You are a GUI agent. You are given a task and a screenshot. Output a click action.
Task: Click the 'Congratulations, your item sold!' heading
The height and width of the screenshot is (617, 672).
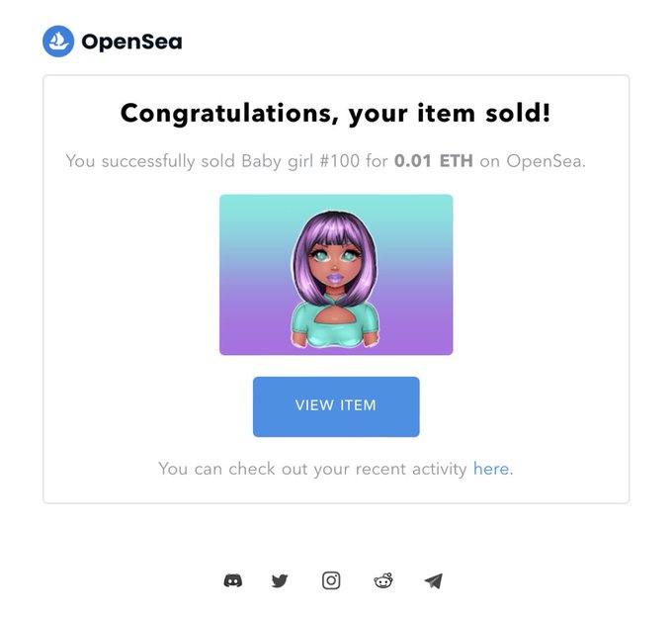[x=336, y=114]
